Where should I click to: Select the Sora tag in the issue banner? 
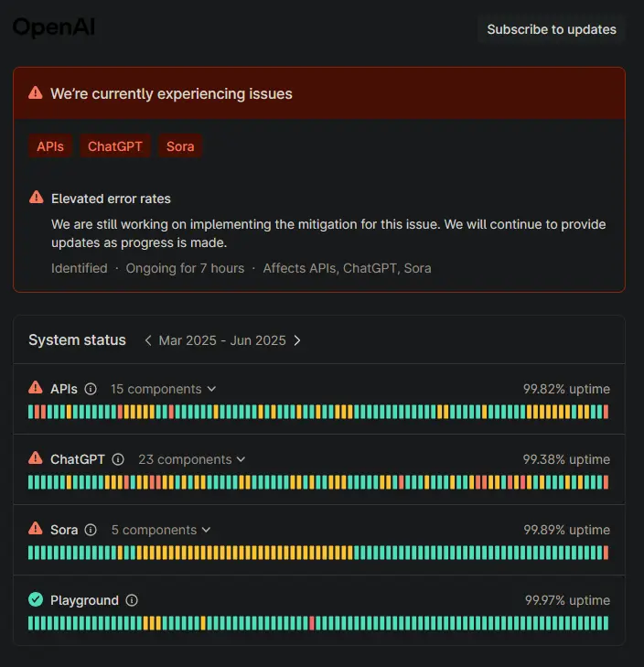[x=180, y=146]
